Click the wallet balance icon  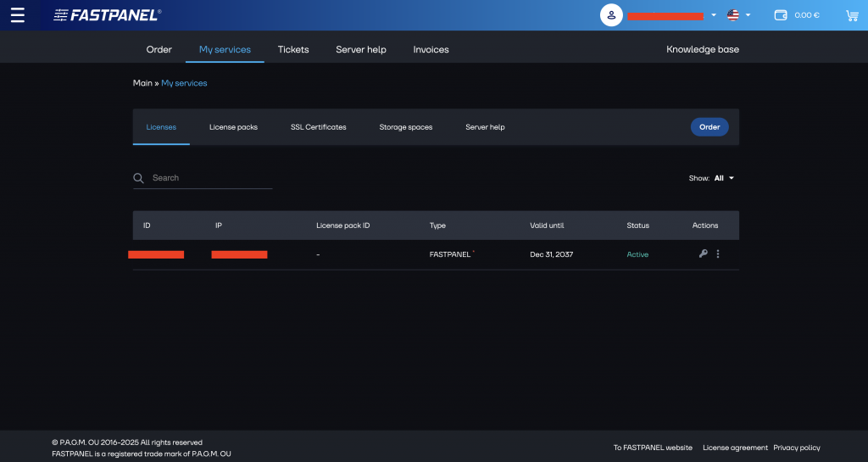tap(781, 15)
